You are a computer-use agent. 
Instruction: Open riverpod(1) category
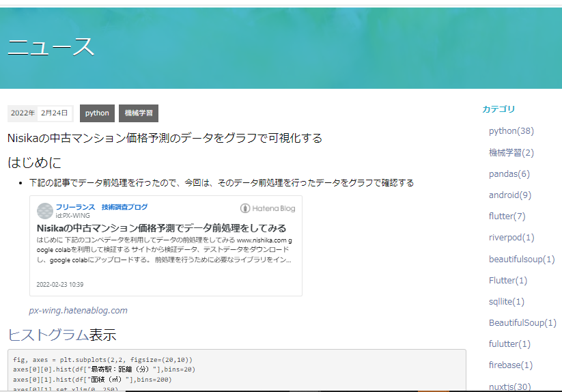(x=511, y=237)
